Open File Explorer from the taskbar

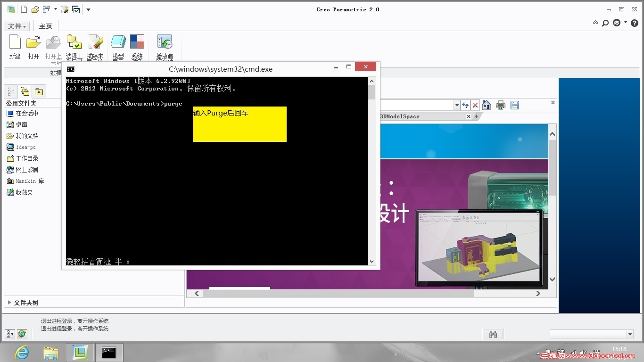click(51, 352)
